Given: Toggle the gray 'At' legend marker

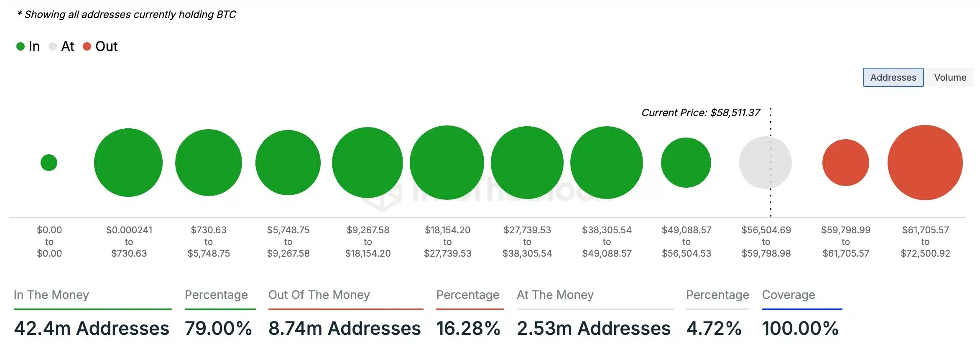Looking at the screenshot, I should 53,46.
